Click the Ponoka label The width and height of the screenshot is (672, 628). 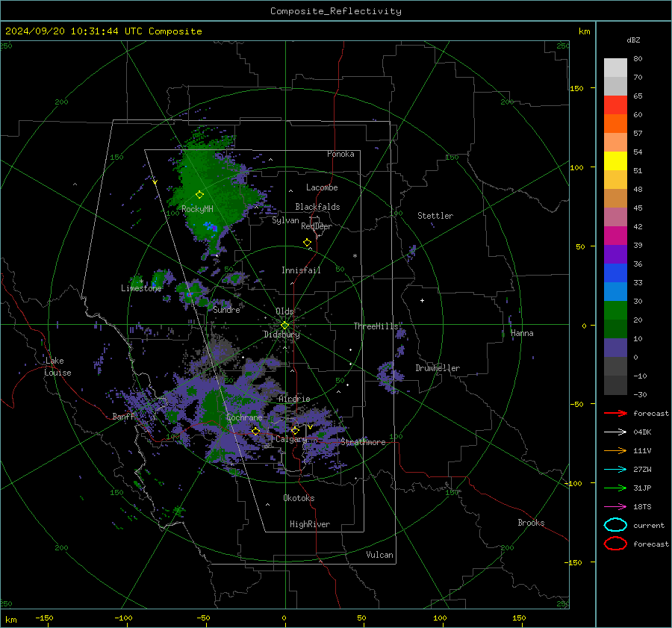point(340,154)
